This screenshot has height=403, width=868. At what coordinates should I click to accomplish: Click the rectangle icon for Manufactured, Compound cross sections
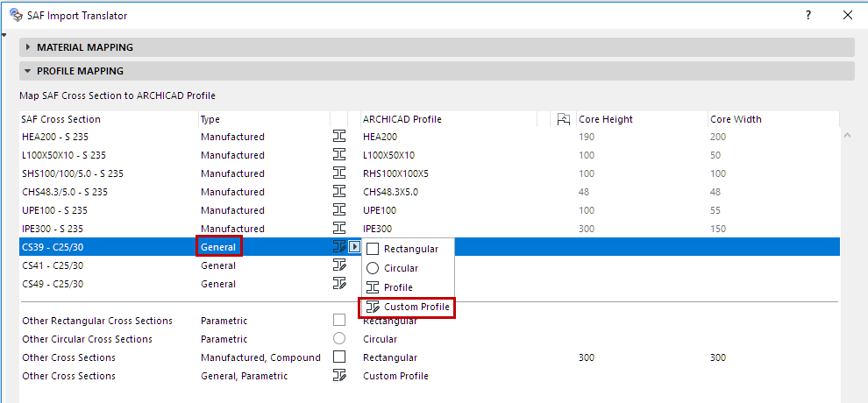tap(339, 357)
